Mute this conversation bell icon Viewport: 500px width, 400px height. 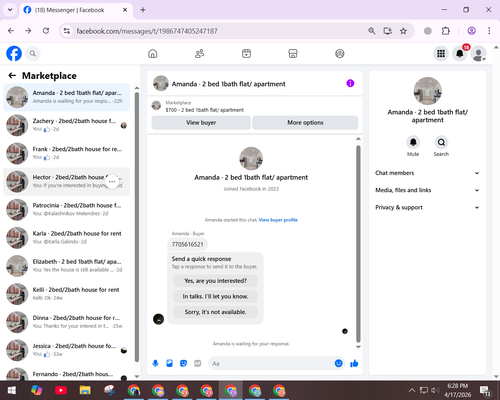413,142
